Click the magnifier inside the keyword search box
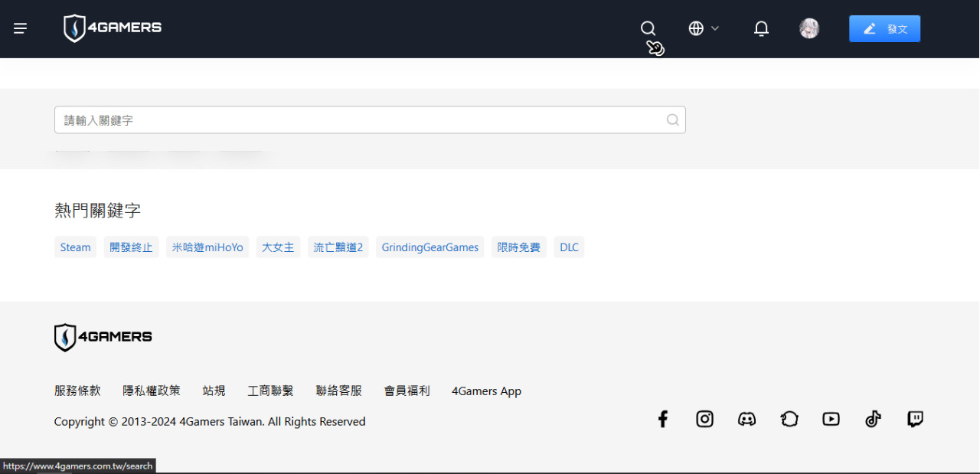The width and height of the screenshot is (980, 474). click(672, 120)
